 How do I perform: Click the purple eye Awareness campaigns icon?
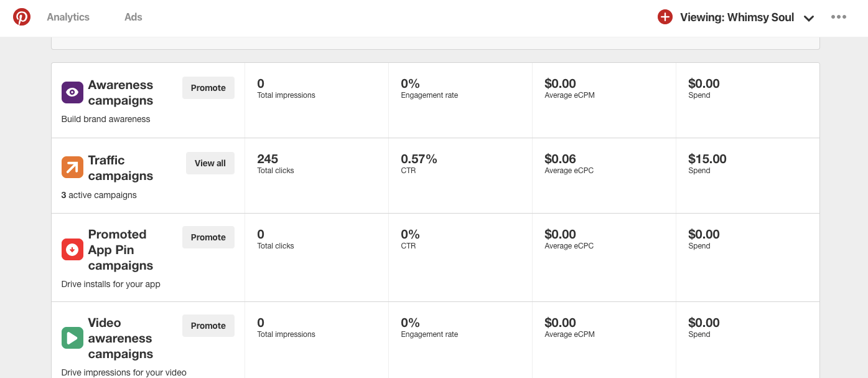72,93
